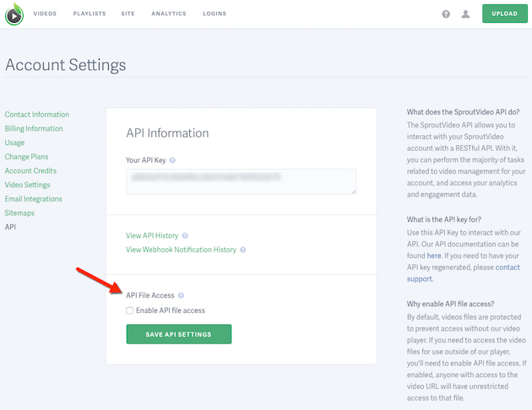The height and width of the screenshot is (410, 532).
Task: Click help icon next to Your API Key
Action: click(x=172, y=160)
